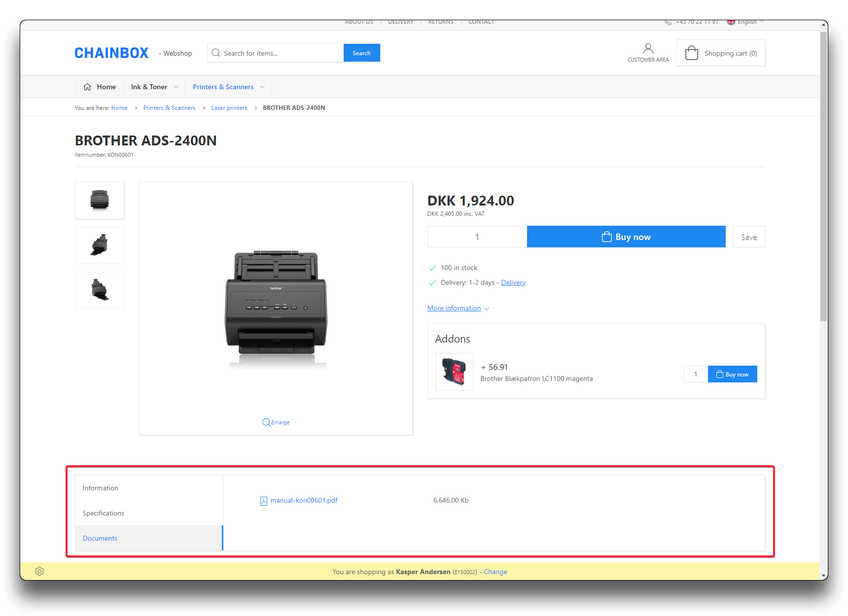Open the shopping cart bag icon
This screenshot has width=848, height=616.
pyautogui.click(x=691, y=53)
